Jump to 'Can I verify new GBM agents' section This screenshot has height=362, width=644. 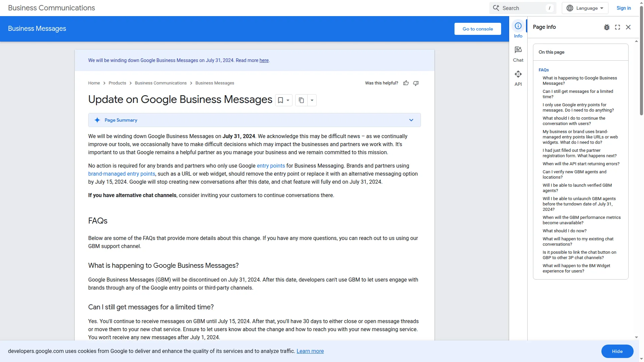point(575,175)
